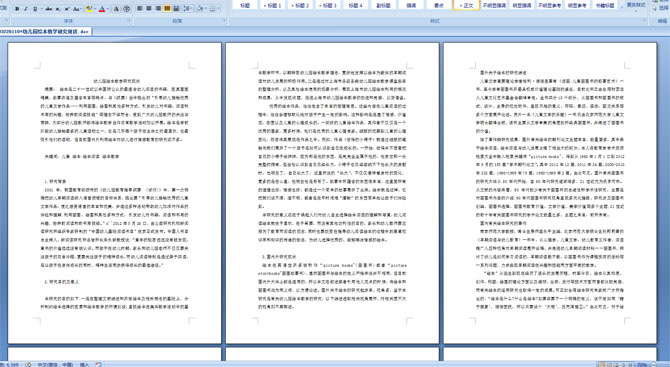The height and width of the screenshot is (367, 670).
Task: Center the paragraph text
Action: [149, 9]
